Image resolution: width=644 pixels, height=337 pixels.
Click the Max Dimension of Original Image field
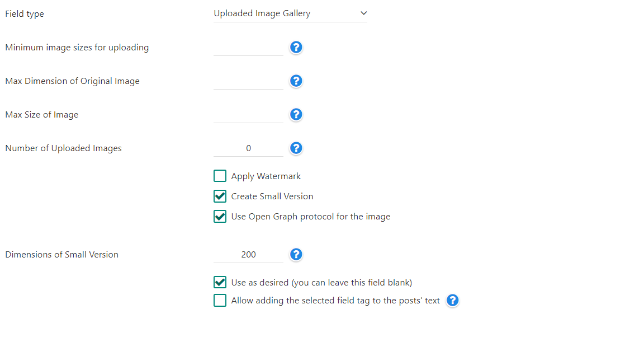tap(248, 81)
